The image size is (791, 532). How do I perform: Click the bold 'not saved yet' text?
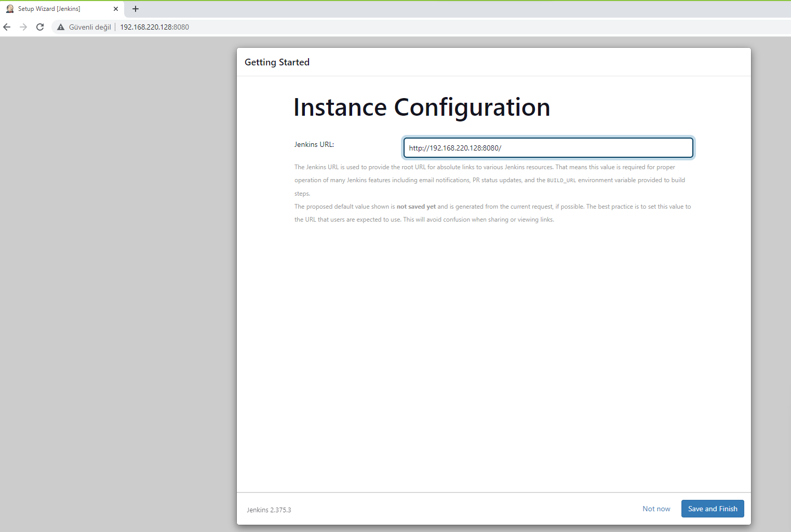click(416, 207)
